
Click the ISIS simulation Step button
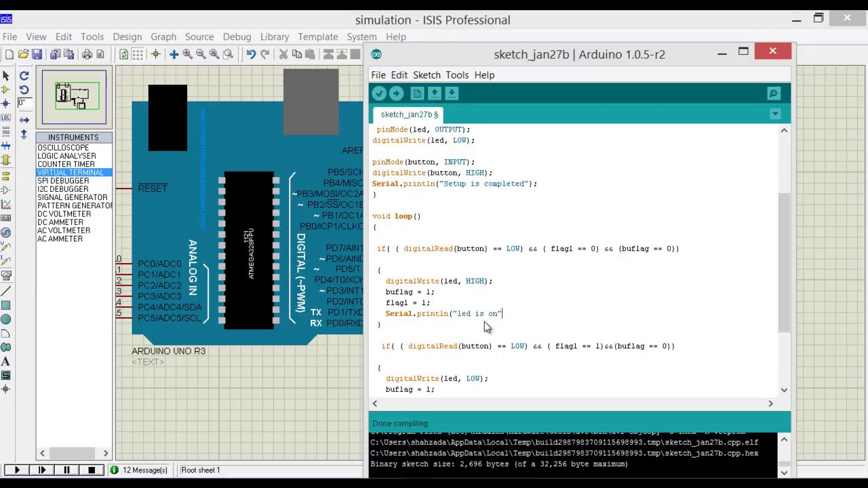point(41,470)
